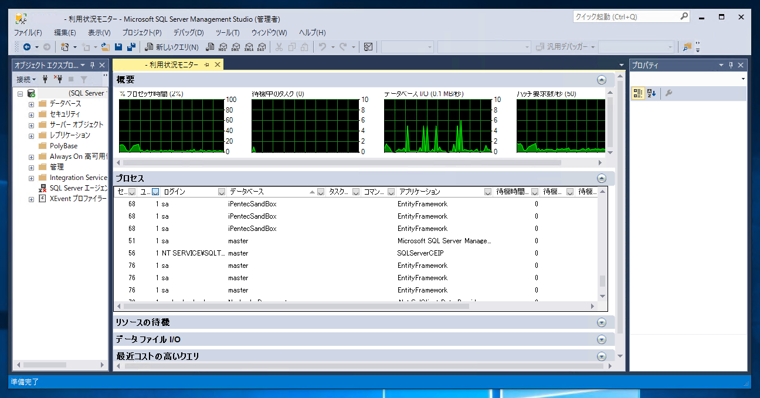Open the ツール(T) menu
760x398 pixels.
[x=227, y=32]
